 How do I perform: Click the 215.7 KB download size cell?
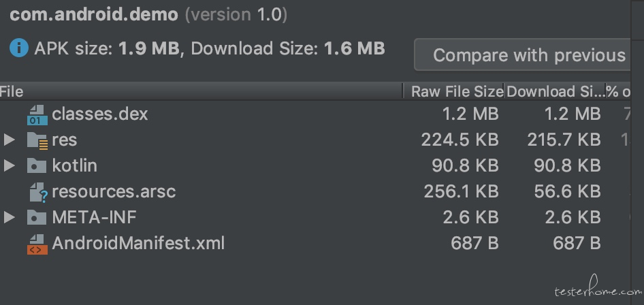click(x=564, y=140)
